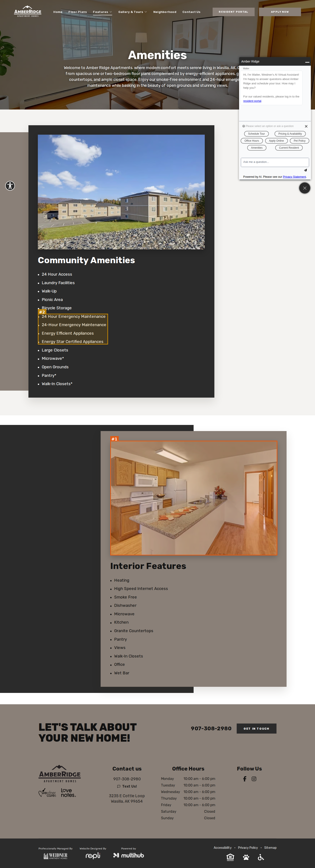Go to the Home page
This screenshot has width=315, height=868.
point(58,12)
